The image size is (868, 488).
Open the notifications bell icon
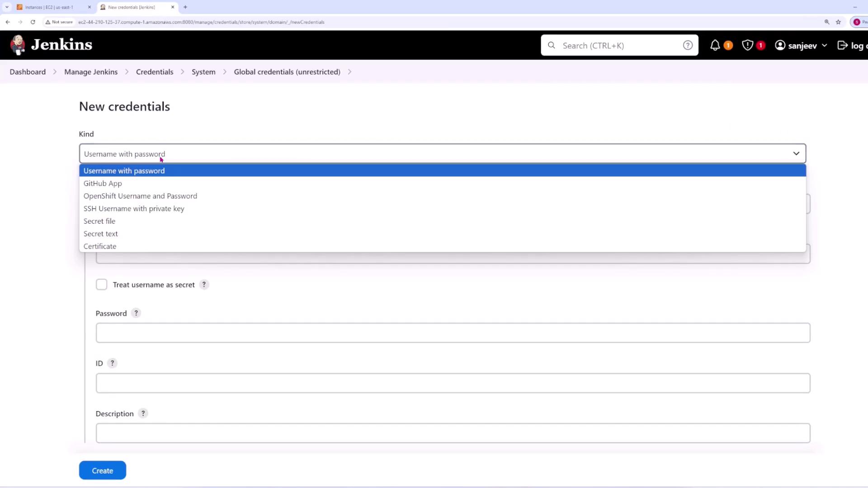(715, 45)
